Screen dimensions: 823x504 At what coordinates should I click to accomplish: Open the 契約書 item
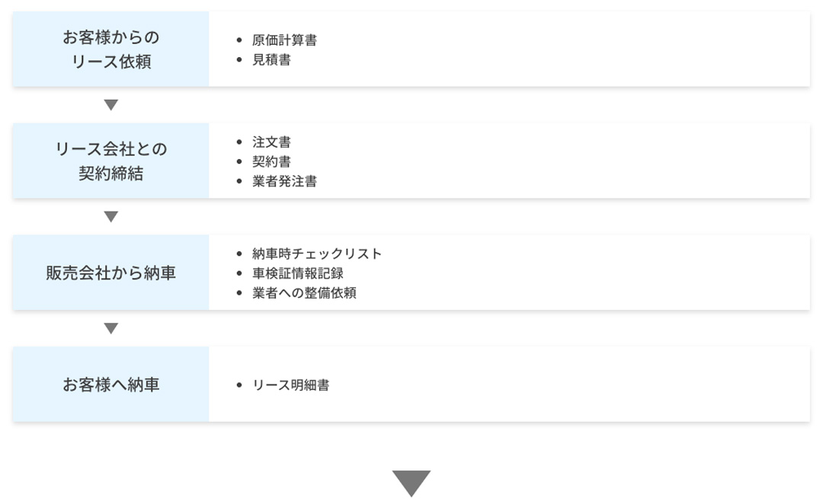click(x=271, y=161)
